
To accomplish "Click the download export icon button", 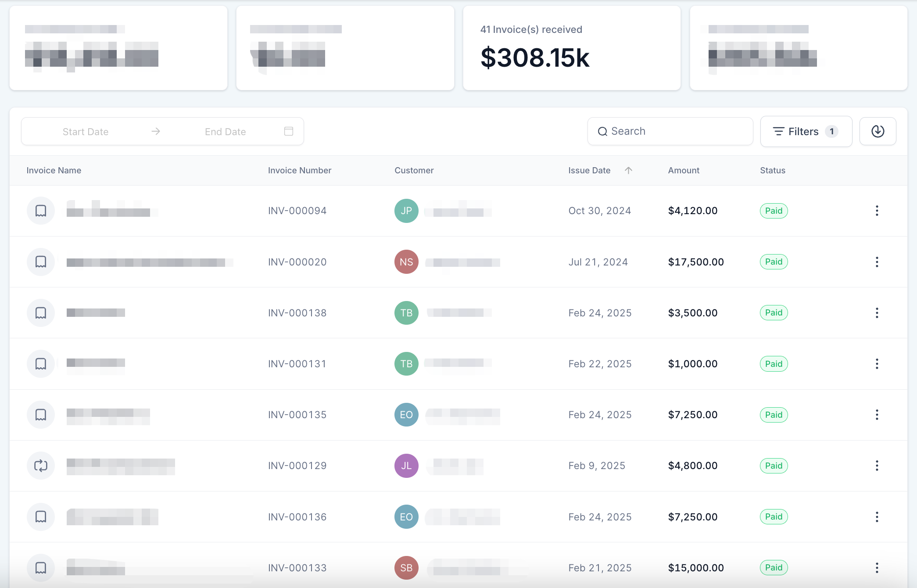I will [878, 131].
